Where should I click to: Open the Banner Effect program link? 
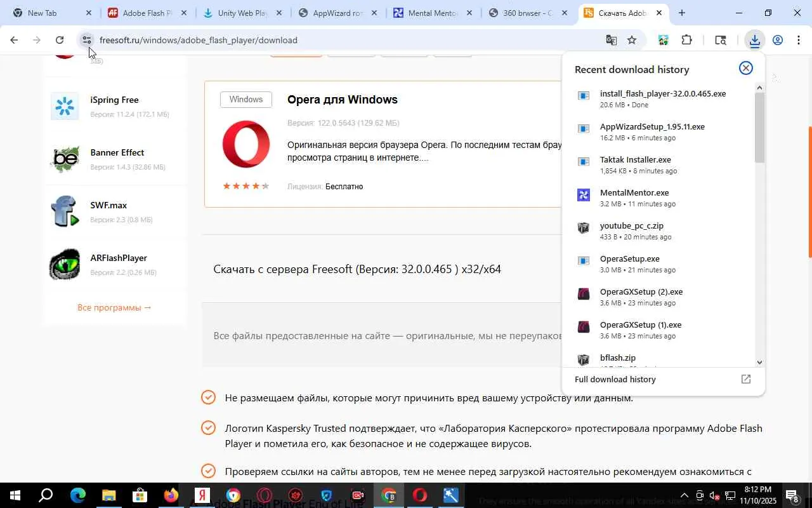[117, 152]
